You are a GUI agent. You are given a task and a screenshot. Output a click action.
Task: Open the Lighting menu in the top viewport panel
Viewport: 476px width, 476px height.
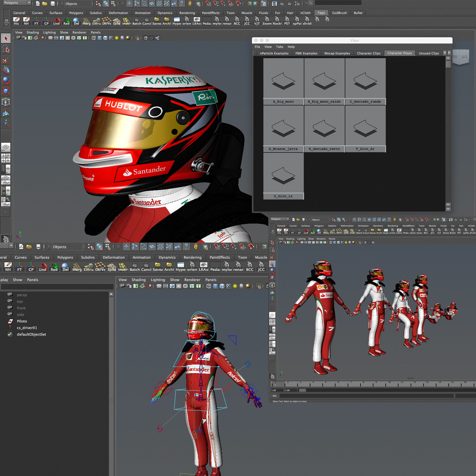[49, 32]
